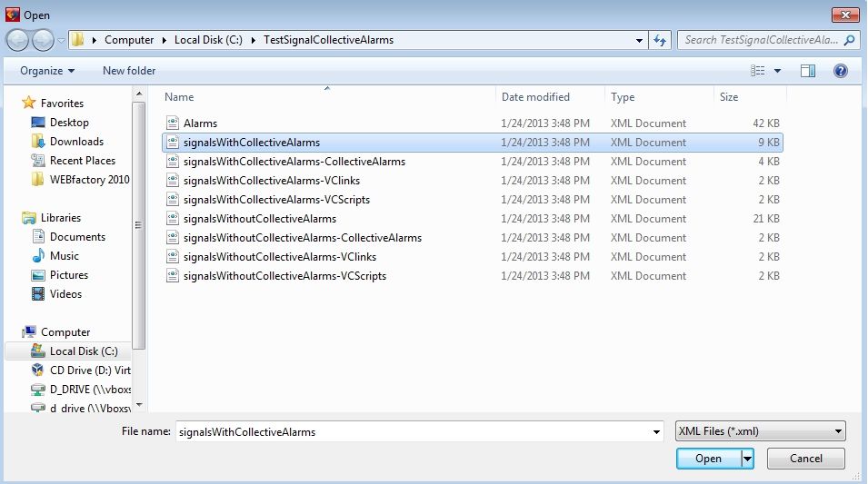Click the refresh button beside address bar
Screen dimensions: 868x484
pyautogui.click(x=660, y=40)
